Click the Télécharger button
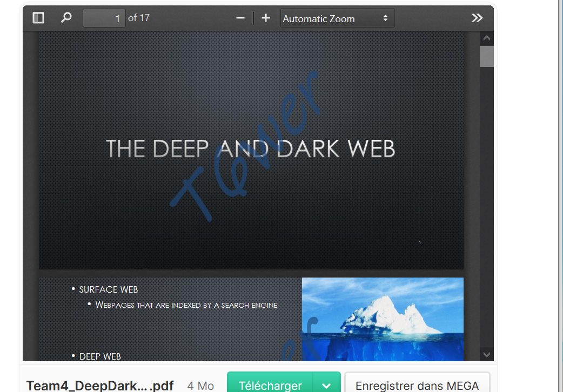Viewport: 563px width, 392px height. point(270,386)
